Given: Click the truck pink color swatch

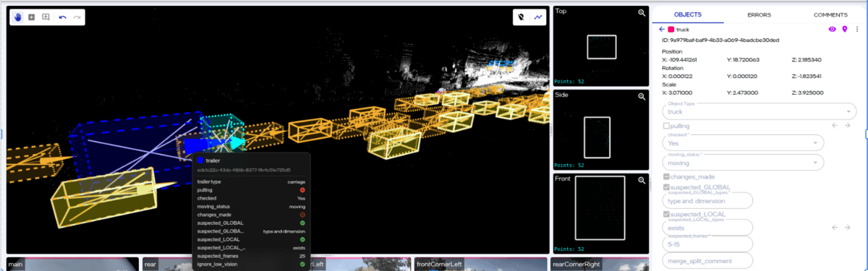Looking at the screenshot, I should (x=671, y=30).
